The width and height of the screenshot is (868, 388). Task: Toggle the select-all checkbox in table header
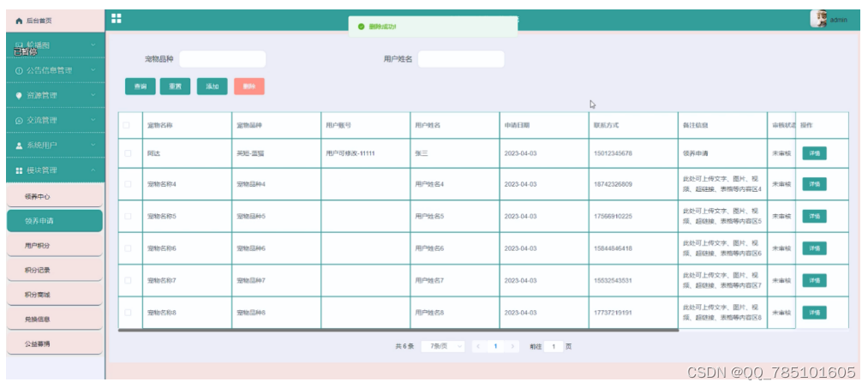tap(127, 125)
